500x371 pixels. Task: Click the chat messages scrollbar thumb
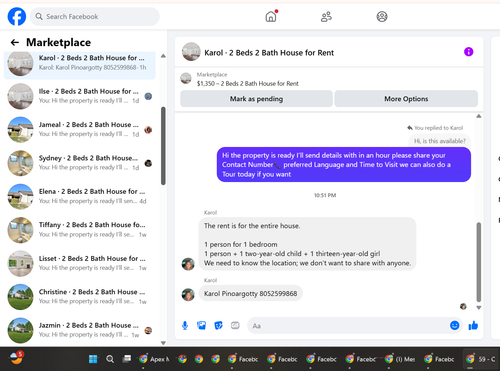(x=479, y=262)
